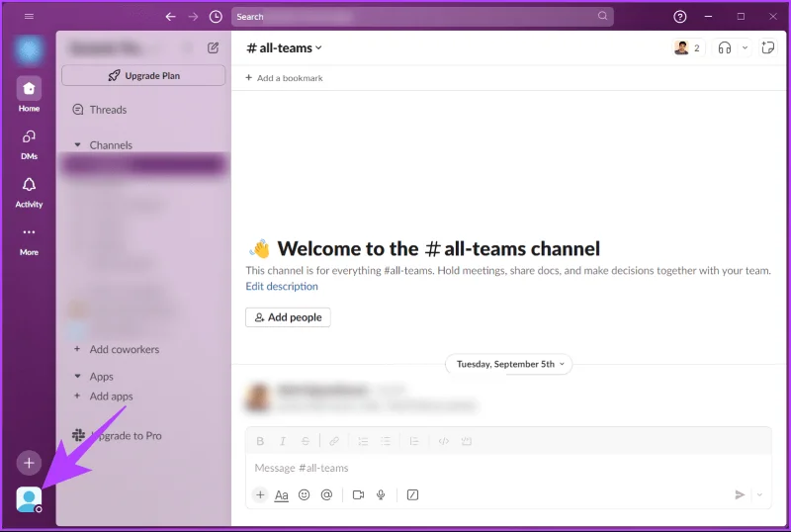
Task: Toggle the Aa formatting toolbar
Action: tap(282, 495)
